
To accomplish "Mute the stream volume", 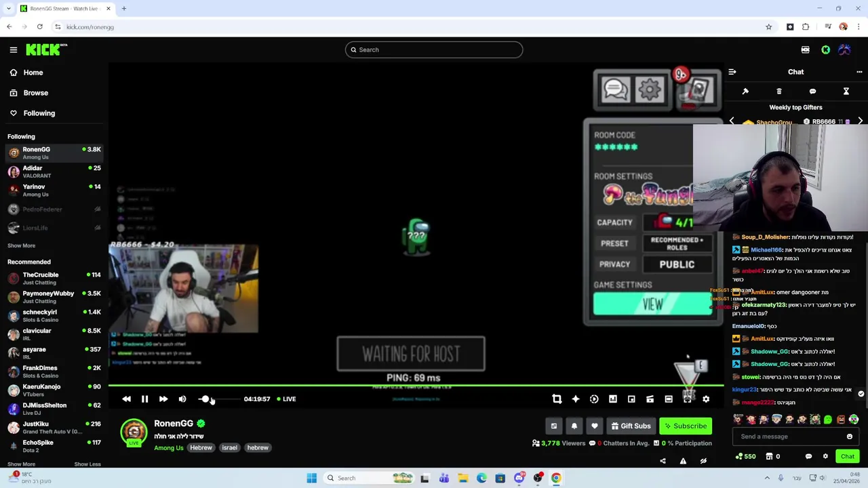I will 182,399.
